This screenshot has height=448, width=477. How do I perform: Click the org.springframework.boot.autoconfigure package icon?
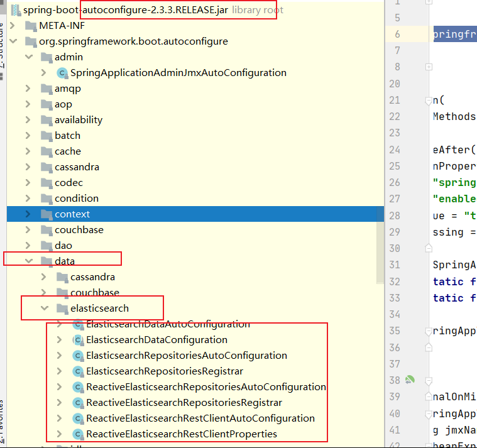tap(31, 41)
